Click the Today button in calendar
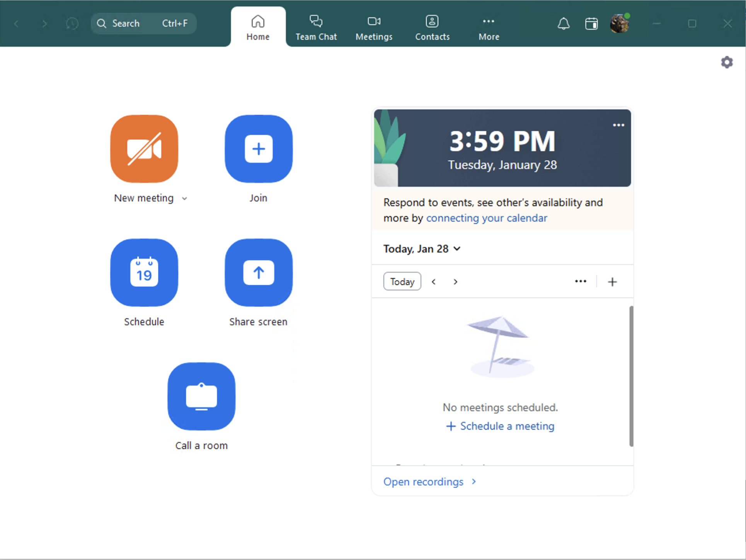 point(402,282)
